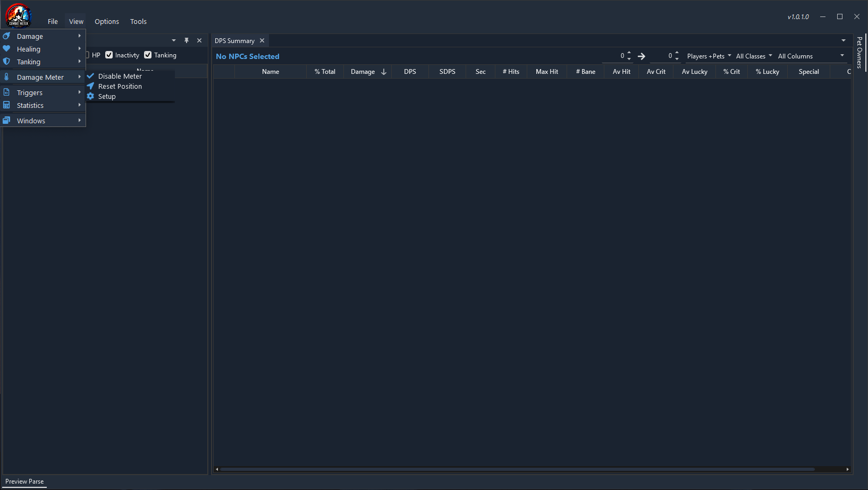Viewport: 868px width, 490px height.
Task: Maximize the application window
Action: [840, 16]
